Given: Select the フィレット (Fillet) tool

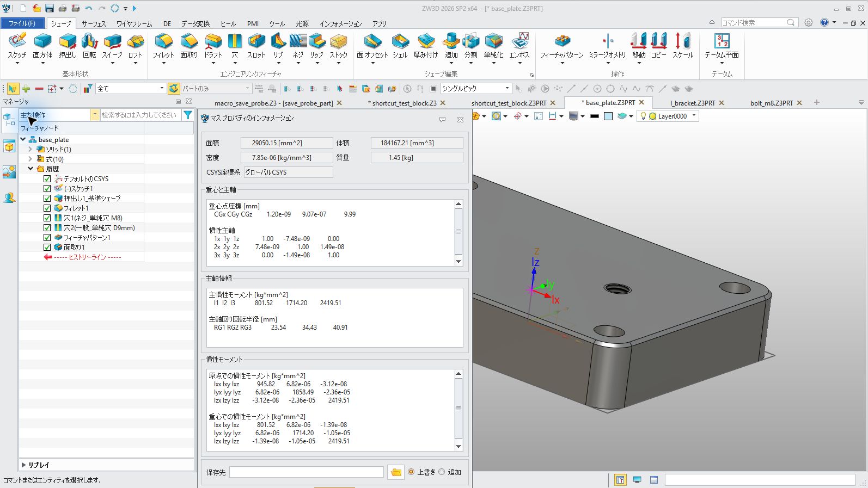Looking at the screenshot, I should click(x=163, y=46).
